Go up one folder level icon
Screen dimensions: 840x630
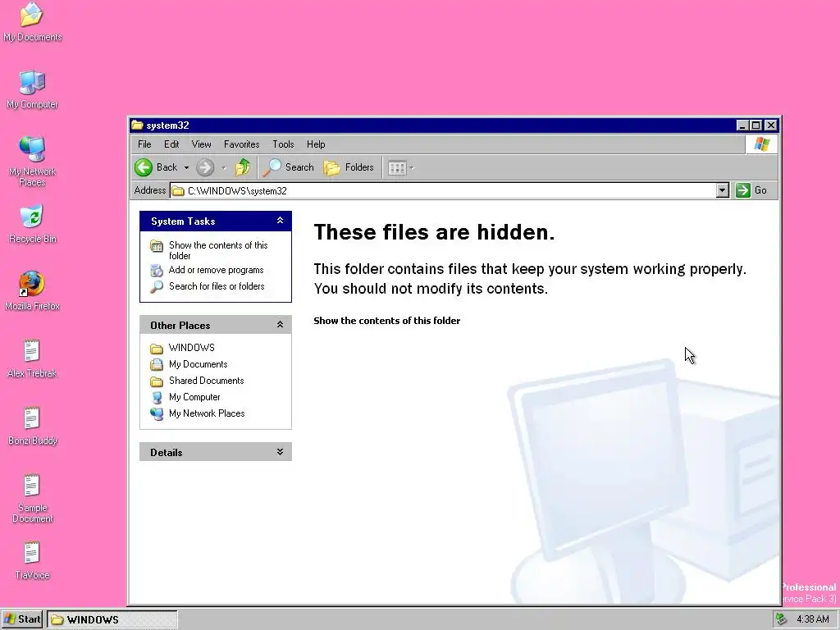click(x=243, y=167)
